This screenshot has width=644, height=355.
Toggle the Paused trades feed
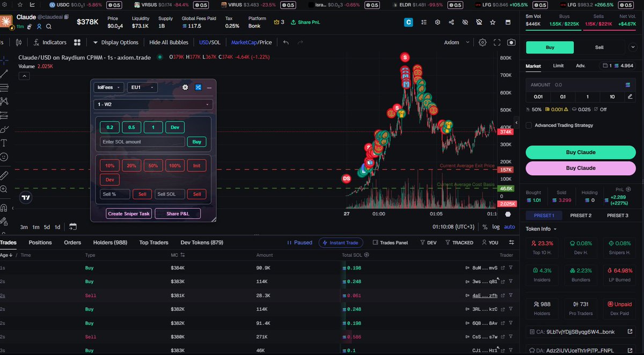pyautogui.click(x=299, y=243)
